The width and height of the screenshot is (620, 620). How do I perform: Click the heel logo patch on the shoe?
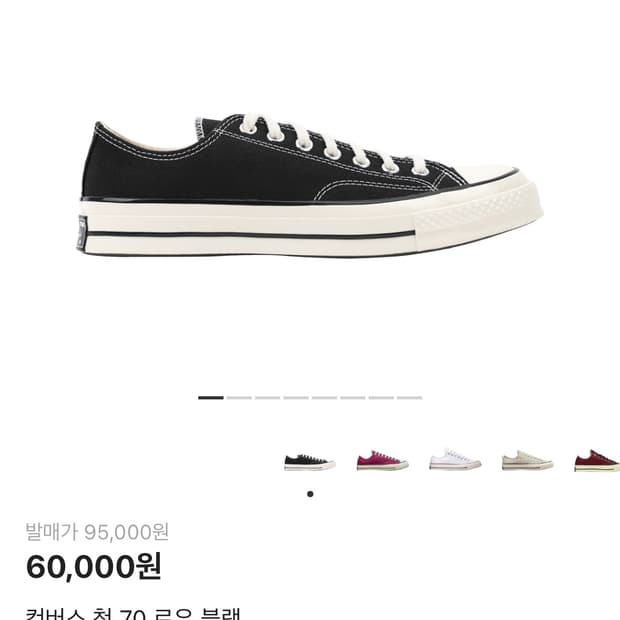pos(82,233)
